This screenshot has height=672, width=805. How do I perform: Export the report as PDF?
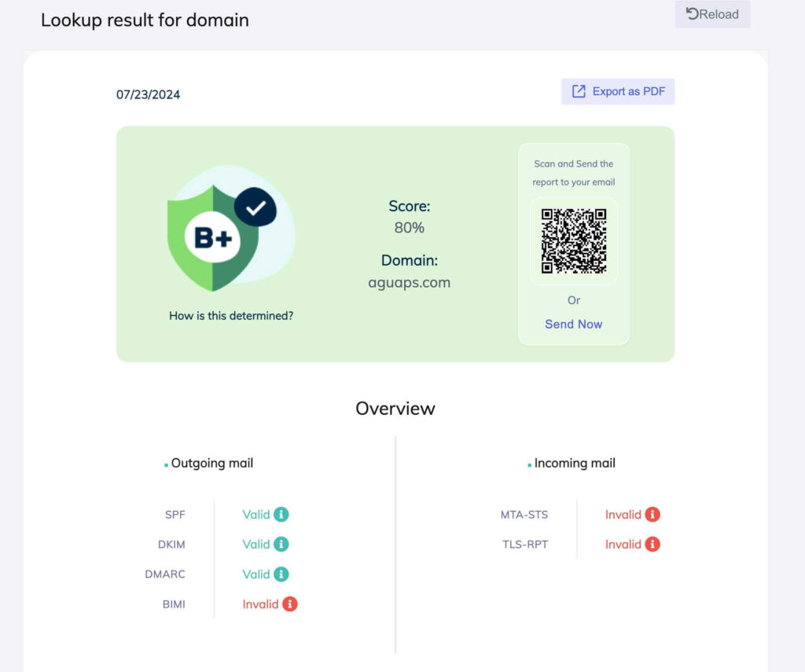pyautogui.click(x=618, y=91)
